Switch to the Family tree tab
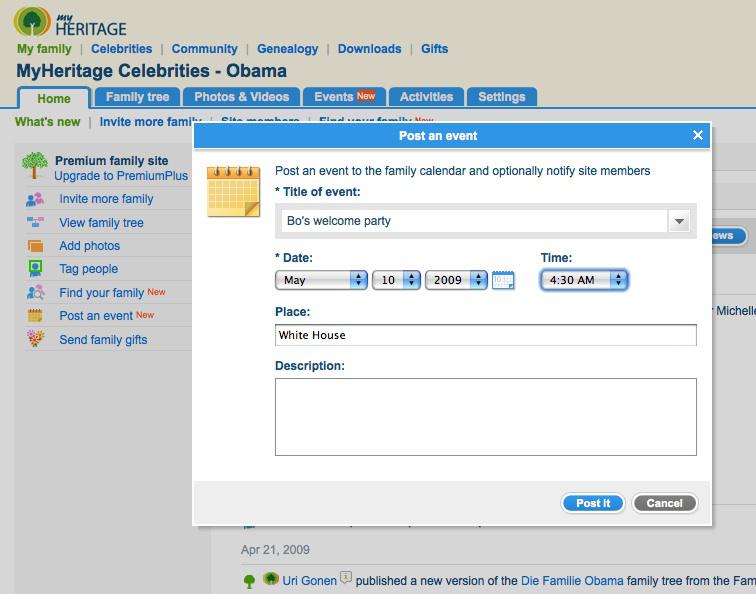Viewport: 756px width, 594px height. click(x=137, y=97)
